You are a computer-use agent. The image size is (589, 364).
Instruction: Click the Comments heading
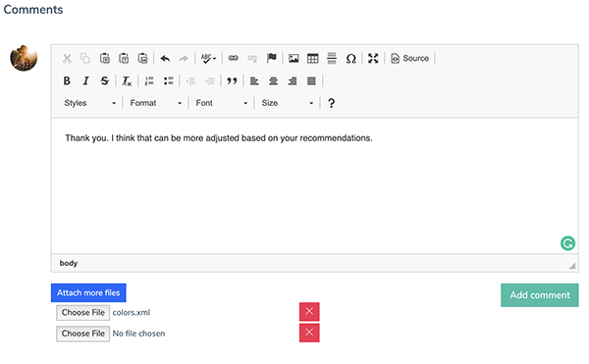point(33,10)
